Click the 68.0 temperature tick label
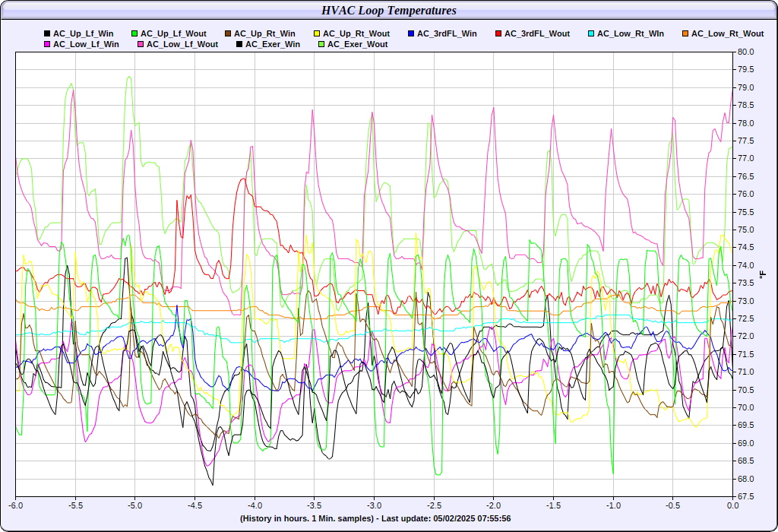The image size is (778, 532). (746, 479)
